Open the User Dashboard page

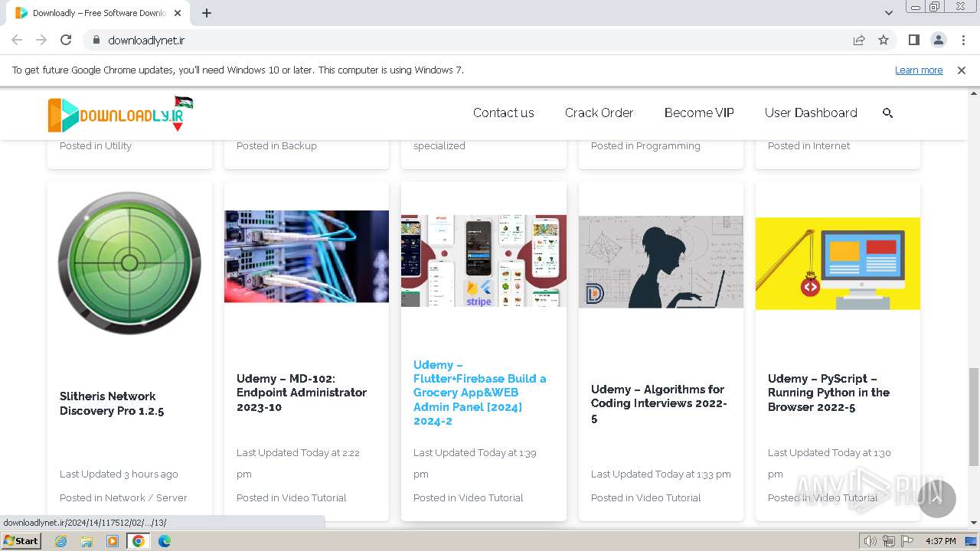(811, 112)
